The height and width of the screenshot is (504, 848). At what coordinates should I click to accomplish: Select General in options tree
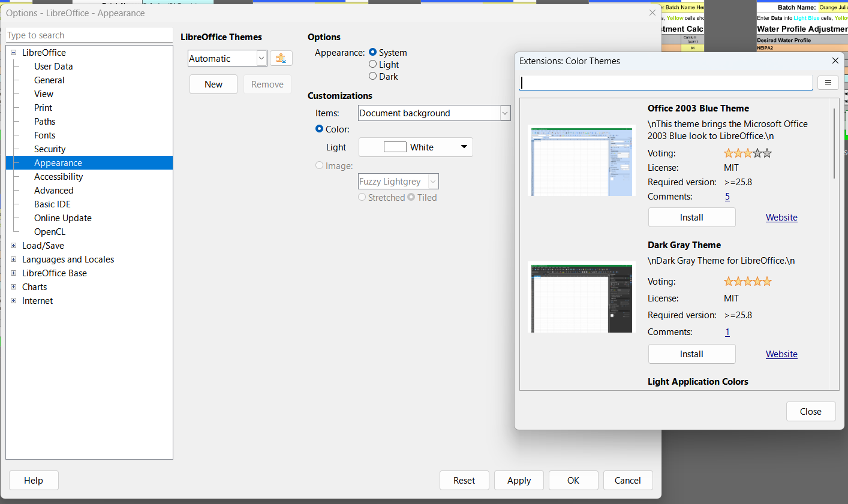pyautogui.click(x=49, y=80)
